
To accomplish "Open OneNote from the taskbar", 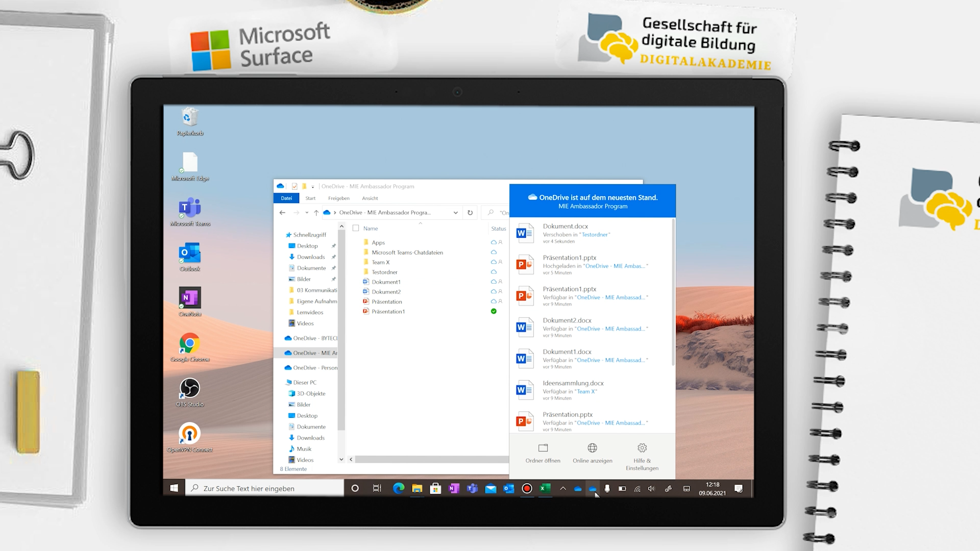I will click(454, 488).
